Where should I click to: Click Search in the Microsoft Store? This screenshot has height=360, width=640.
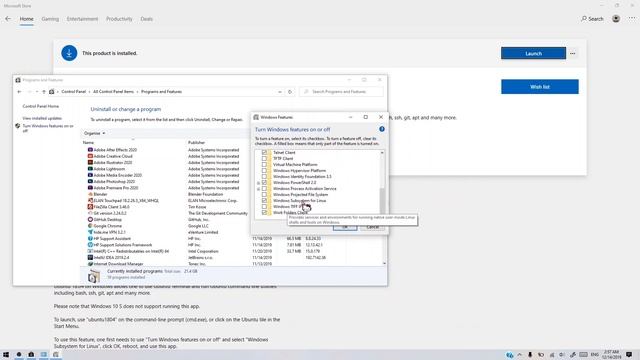pyautogui.click(x=592, y=19)
